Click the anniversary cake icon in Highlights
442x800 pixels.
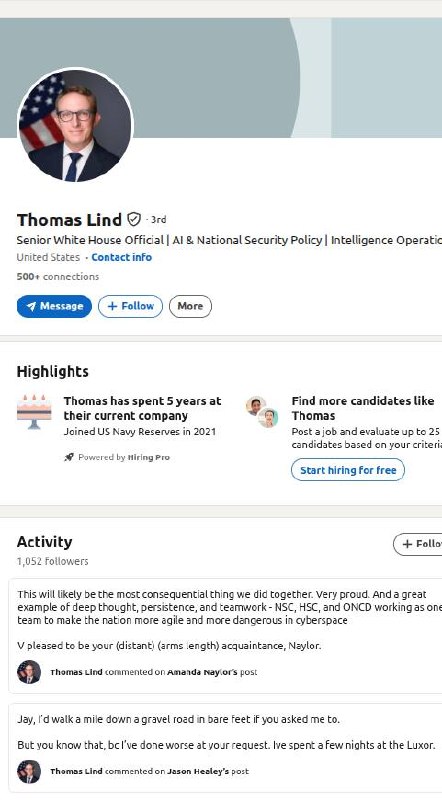[34, 411]
